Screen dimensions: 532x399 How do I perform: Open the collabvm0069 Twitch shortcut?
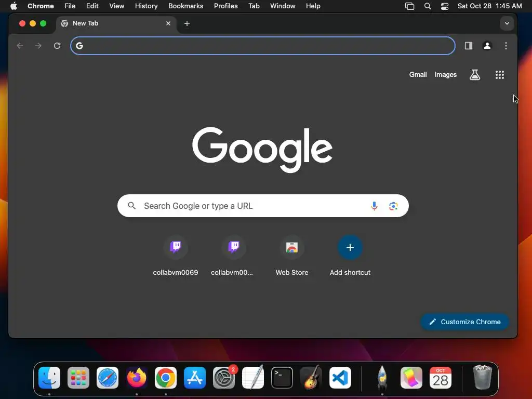pyautogui.click(x=176, y=247)
